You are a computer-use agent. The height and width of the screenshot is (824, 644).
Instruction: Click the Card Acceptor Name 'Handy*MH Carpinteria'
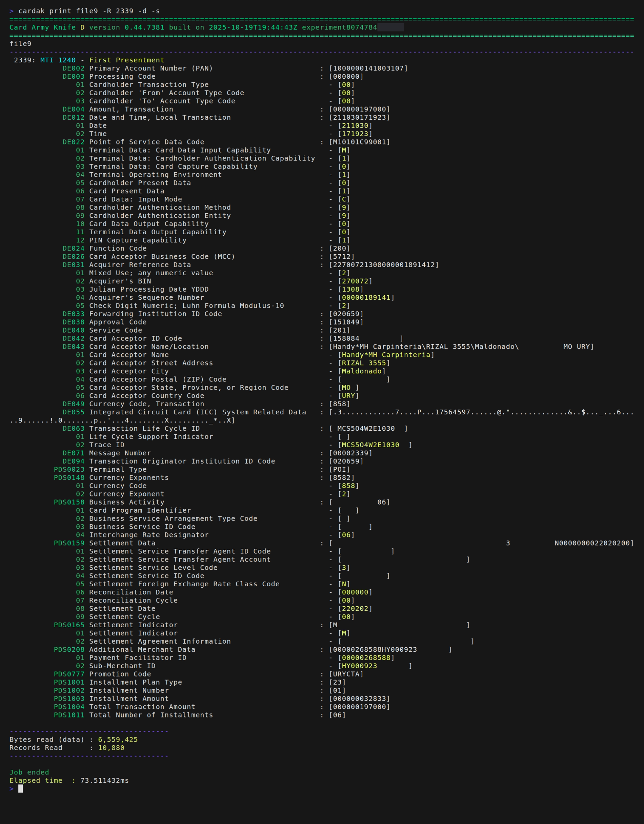pyautogui.click(x=386, y=355)
